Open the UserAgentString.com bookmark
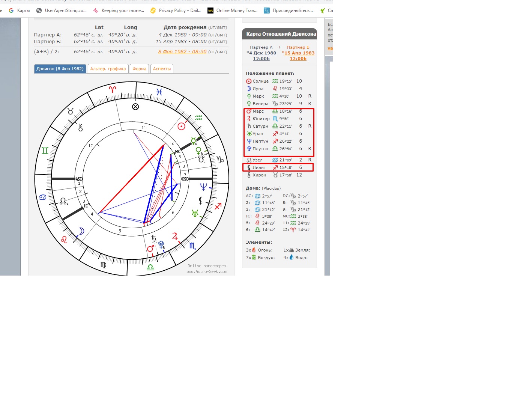This screenshot has height=413, width=532. pyautogui.click(x=62, y=11)
